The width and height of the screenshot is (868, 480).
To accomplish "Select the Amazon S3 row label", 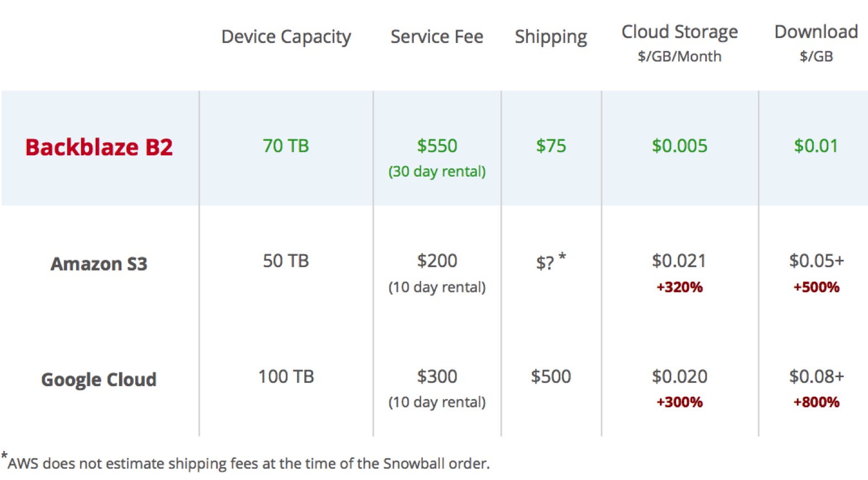I will coord(99,263).
